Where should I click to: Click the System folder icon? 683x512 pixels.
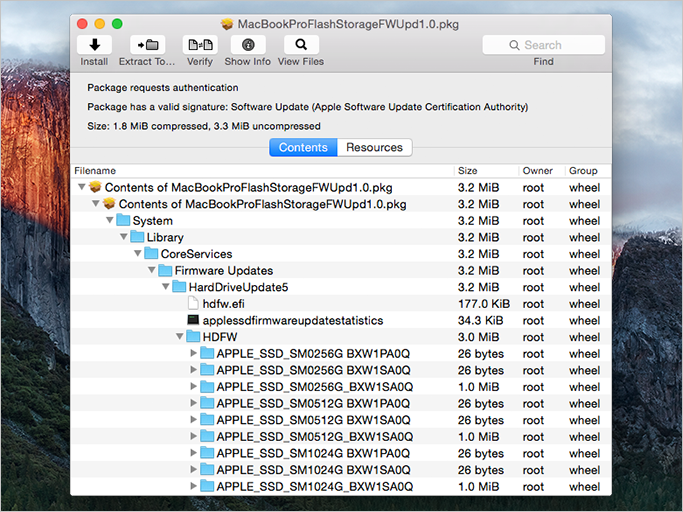click(123, 220)
